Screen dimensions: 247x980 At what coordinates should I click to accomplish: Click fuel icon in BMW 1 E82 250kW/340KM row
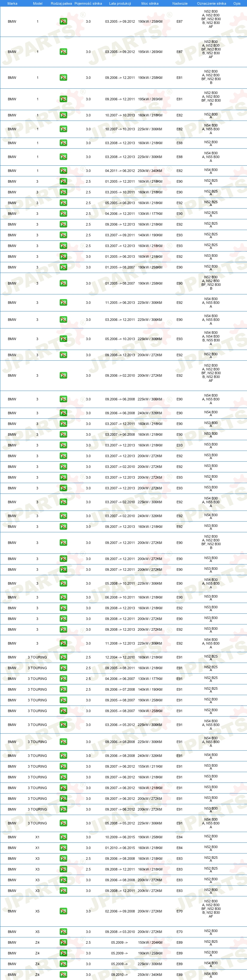63,170
